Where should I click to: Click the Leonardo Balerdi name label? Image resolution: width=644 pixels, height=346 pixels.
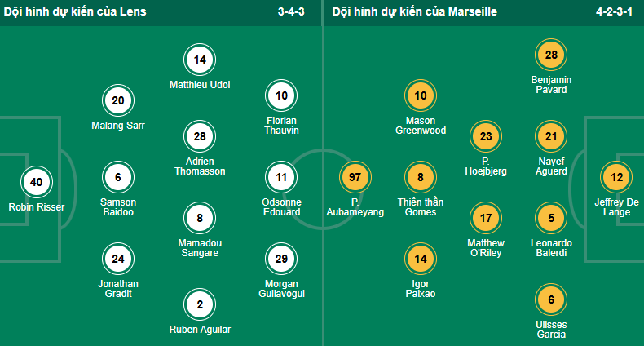551,248
